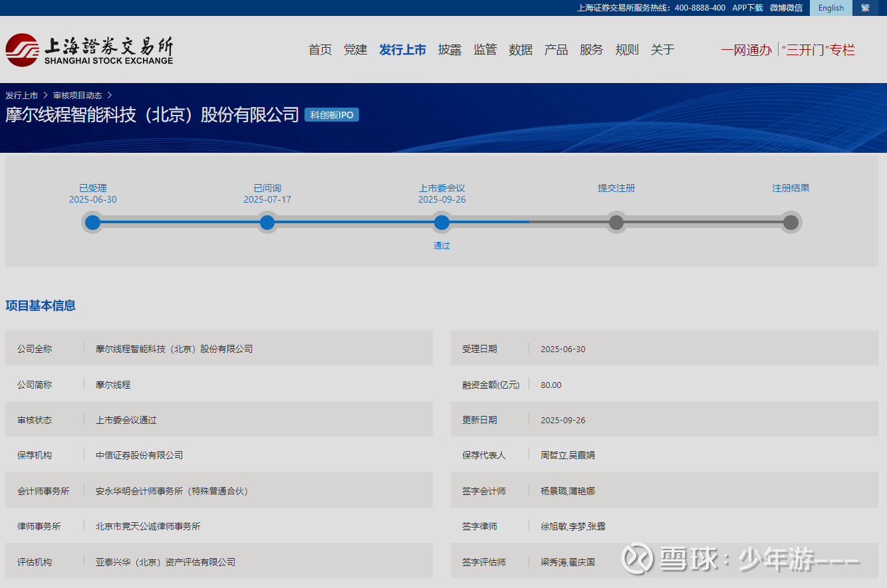Click company full name value in 公司全称 row
The image size is (887, 588).
click(174, 349)
